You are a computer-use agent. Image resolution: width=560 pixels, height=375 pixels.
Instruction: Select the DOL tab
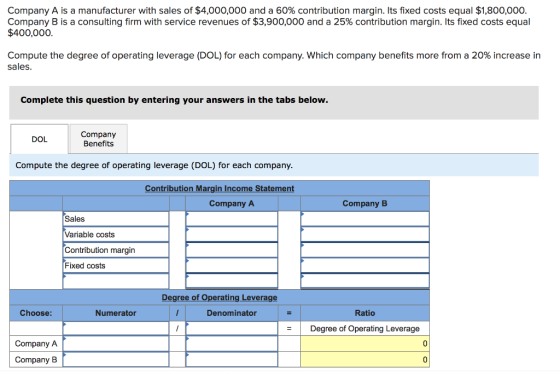coord(39,139)
